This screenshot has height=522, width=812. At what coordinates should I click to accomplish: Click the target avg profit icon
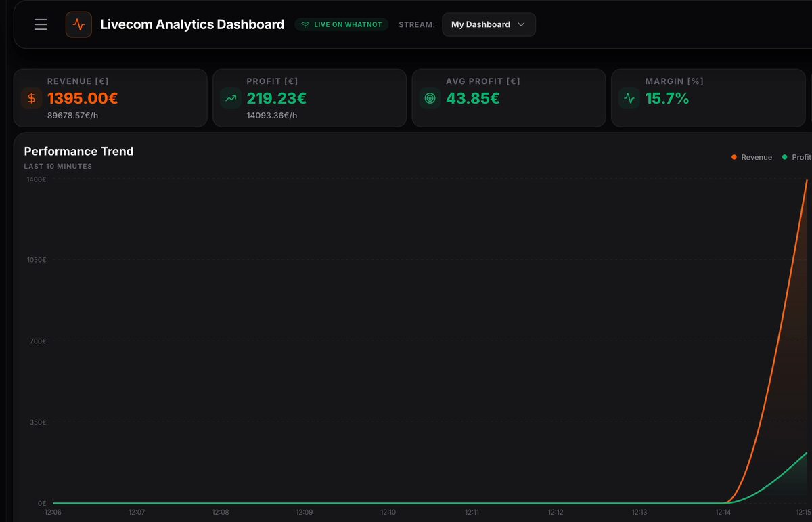pos(430,98)
